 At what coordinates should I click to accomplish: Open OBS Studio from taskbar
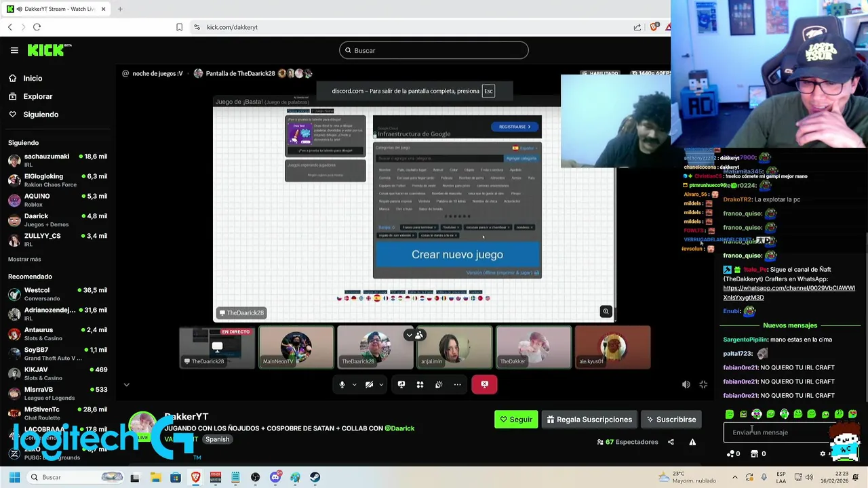(x=255, y=477)
